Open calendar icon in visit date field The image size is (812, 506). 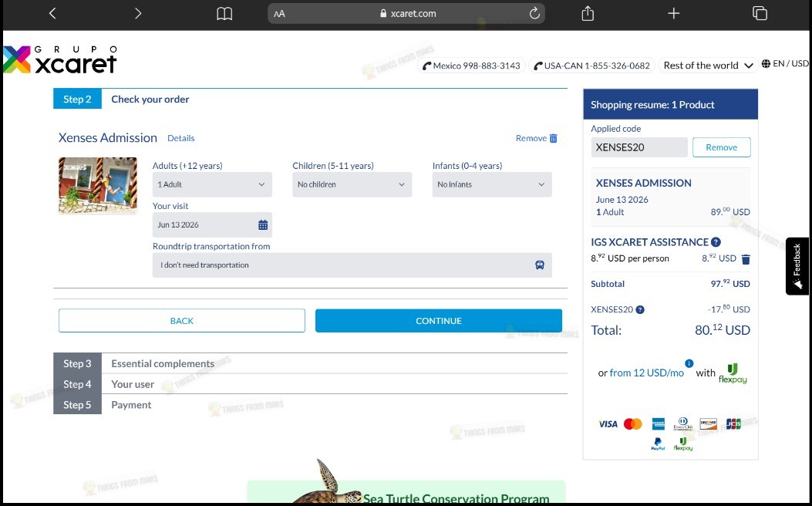click(263, 224)
